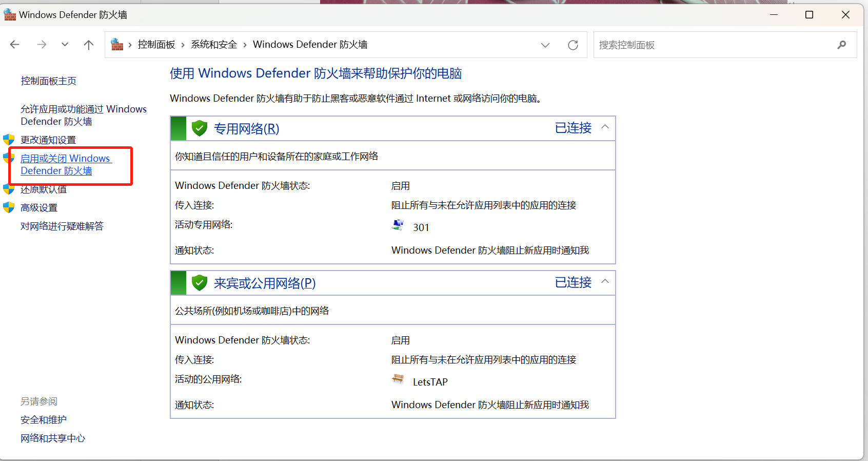This screenshot has height=461, width=868.
Task: Open recent locations dropdown arrow
Action: [x=65, y=45]
